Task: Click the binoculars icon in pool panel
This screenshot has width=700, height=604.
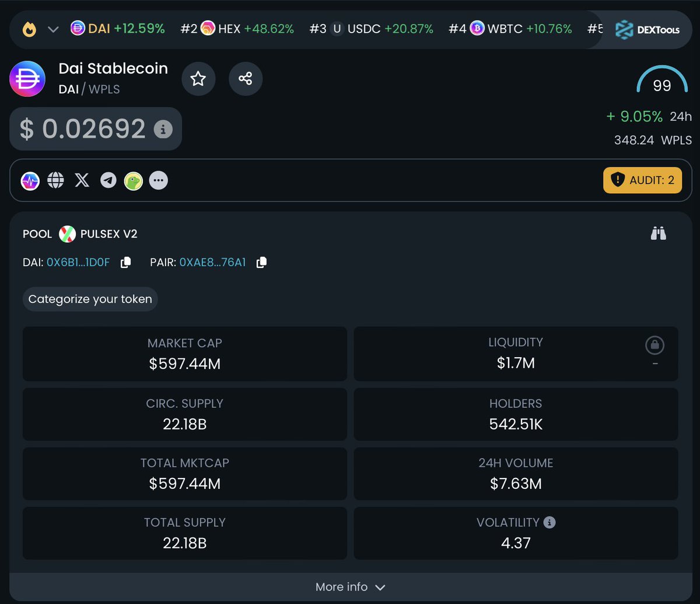Action: (x=659, y=233)
